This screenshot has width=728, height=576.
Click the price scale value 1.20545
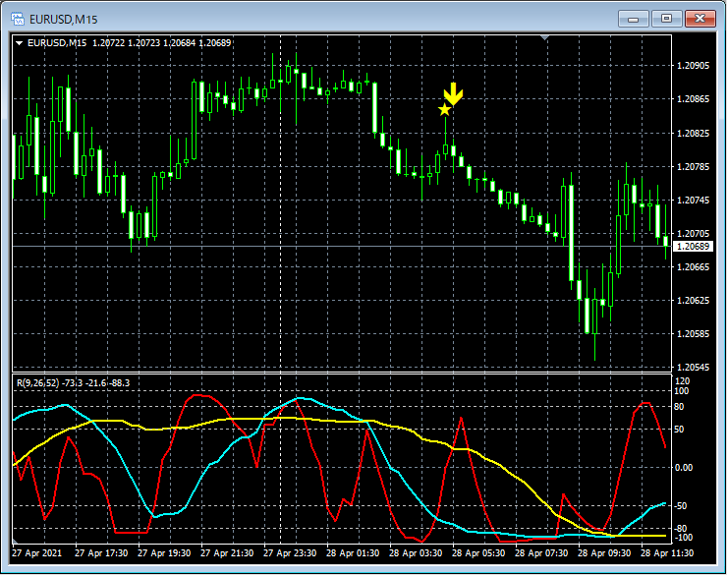point(694,368)
